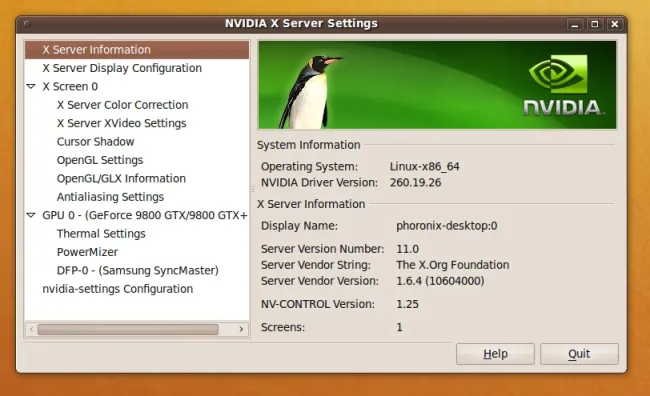Viewport: 650px width, 396px height.
Task: Open Antialiasing Settings
Action: point(110,197)
